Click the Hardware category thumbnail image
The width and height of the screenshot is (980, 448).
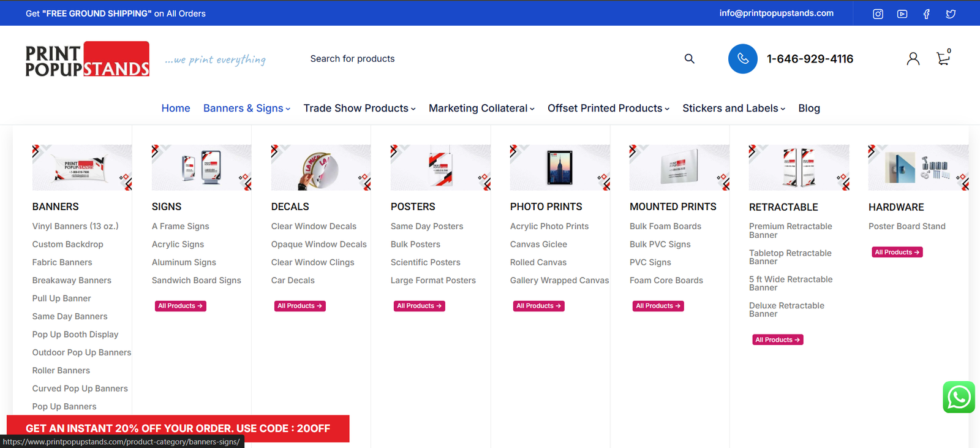coord(918,167)
